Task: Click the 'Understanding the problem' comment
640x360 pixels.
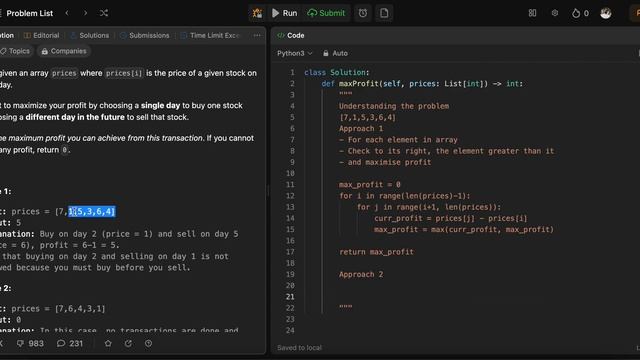Action: coord(393,106)
